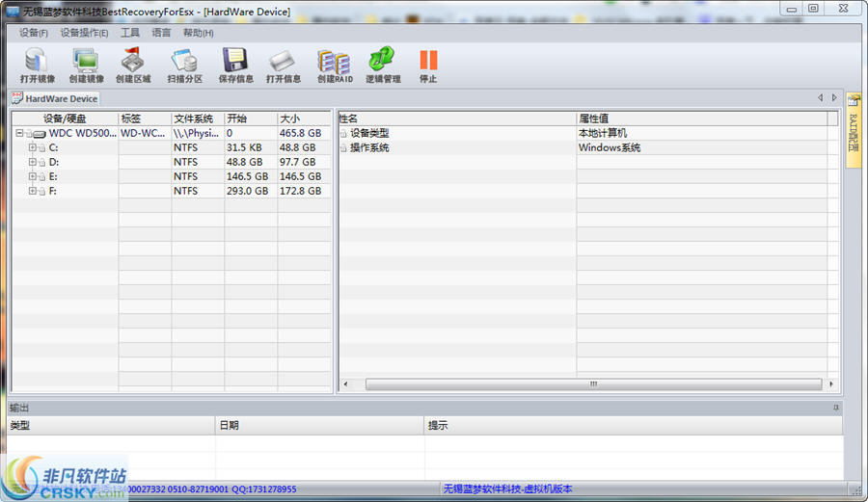
Task: Expand the C: partition node
Action: [x=32, y=147]
